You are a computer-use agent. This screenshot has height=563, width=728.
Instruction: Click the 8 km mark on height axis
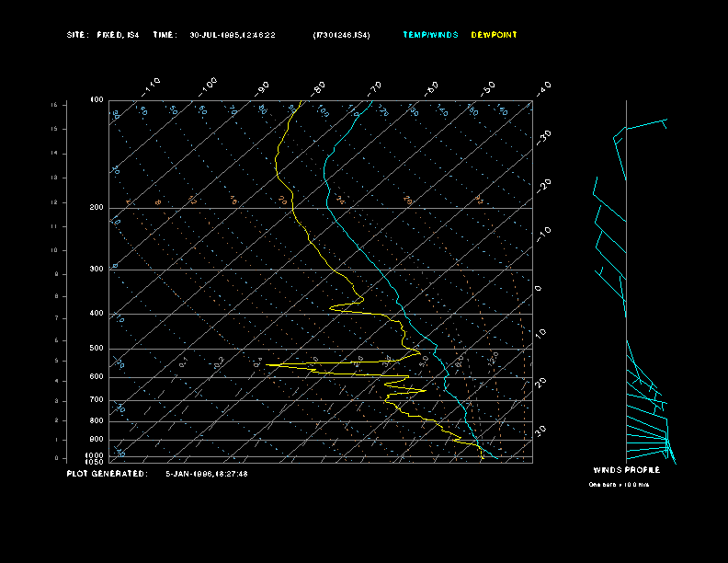pos(56,296)
